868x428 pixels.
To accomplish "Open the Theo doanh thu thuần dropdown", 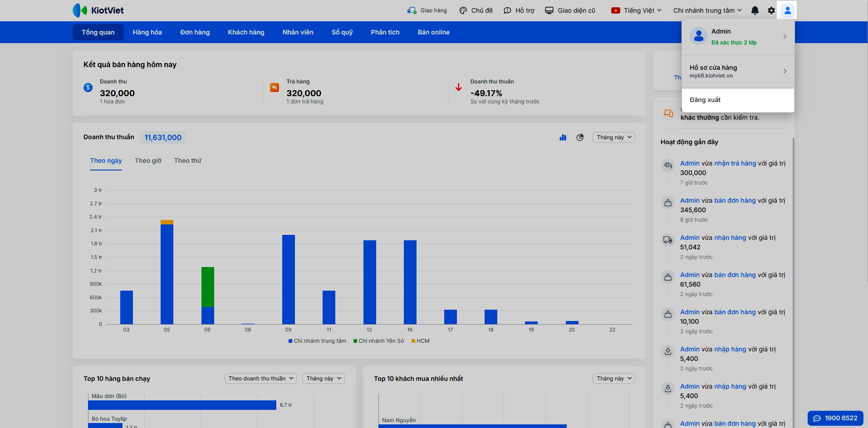I will coord(260,379).
